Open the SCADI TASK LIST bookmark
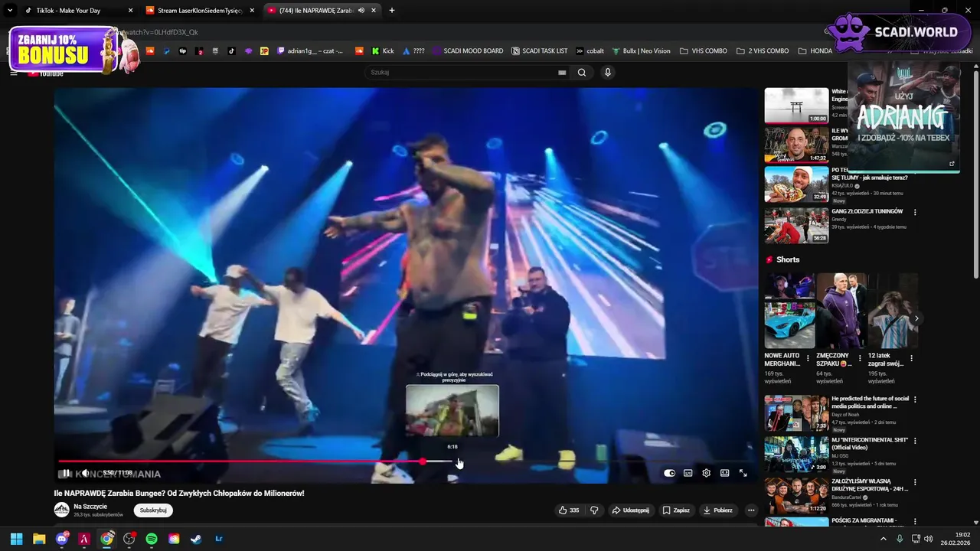 point(539,51)
